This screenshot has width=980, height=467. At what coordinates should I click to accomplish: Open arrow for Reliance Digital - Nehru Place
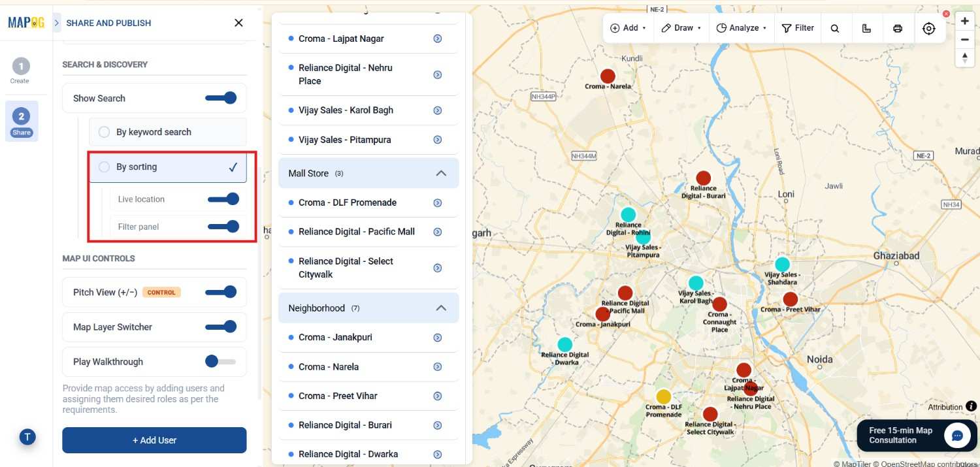click(438, 74)
